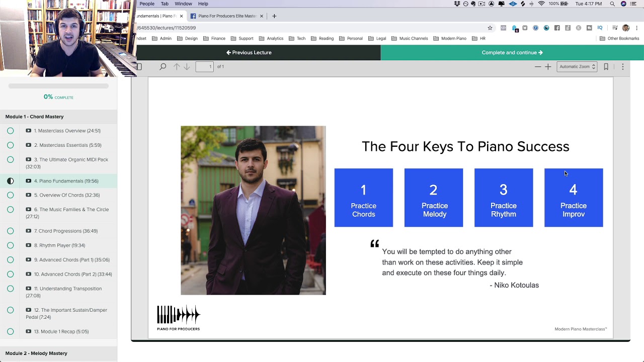
Task: Close the Piano Fundamentals tab
Action: click(x=181, y=16)
